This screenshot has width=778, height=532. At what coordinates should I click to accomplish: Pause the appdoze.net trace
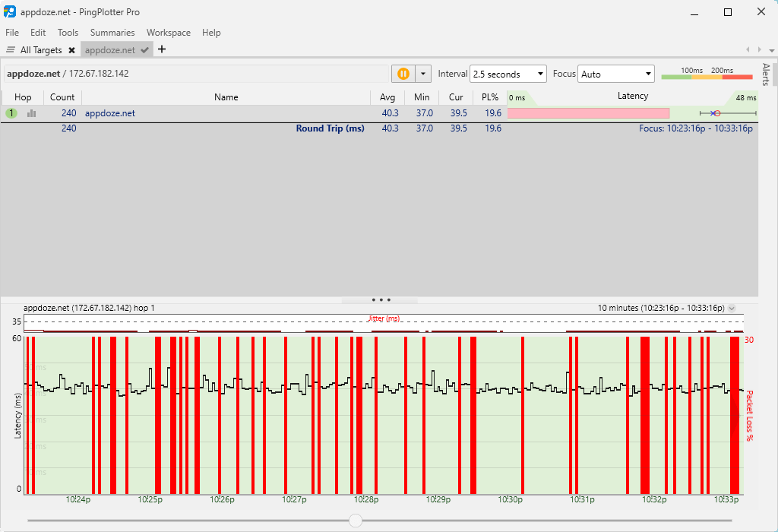[403, 74]
